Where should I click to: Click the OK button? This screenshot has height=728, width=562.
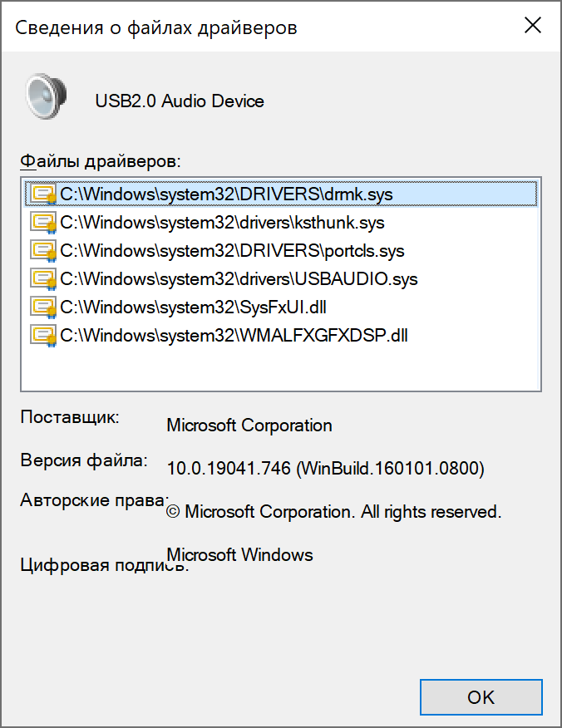(x=481, y=697)
